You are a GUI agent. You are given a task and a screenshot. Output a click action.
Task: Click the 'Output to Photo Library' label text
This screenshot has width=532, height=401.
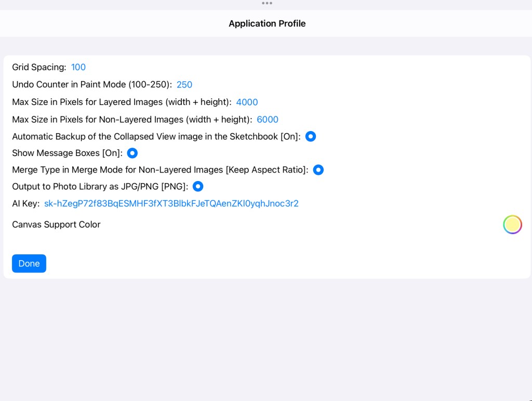click(100, 187)
